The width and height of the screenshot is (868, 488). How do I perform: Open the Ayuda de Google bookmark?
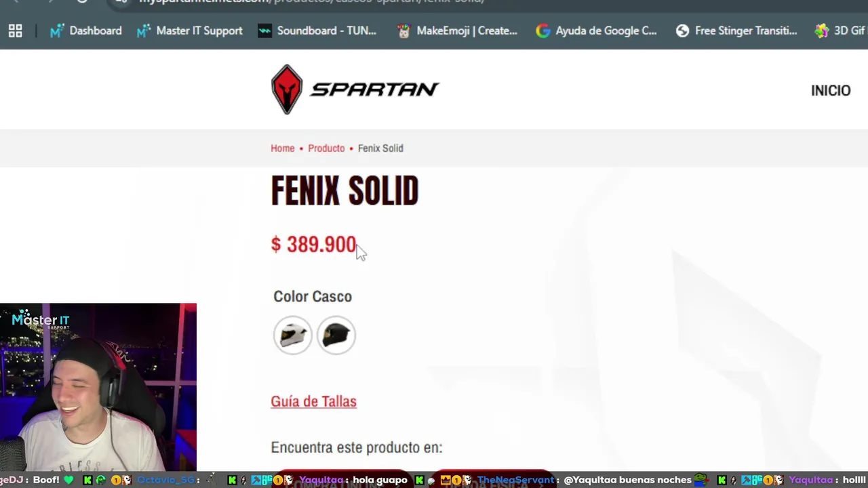pos(596,30)
